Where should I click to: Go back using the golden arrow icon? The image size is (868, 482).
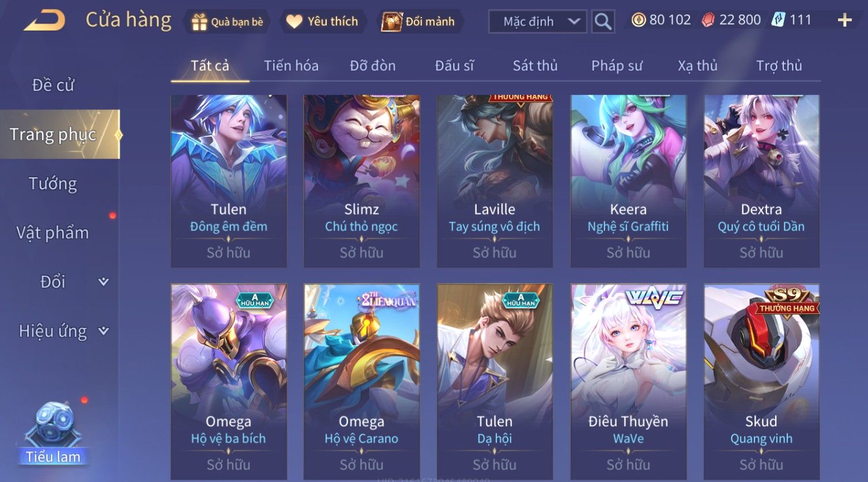tap(44, 21)
